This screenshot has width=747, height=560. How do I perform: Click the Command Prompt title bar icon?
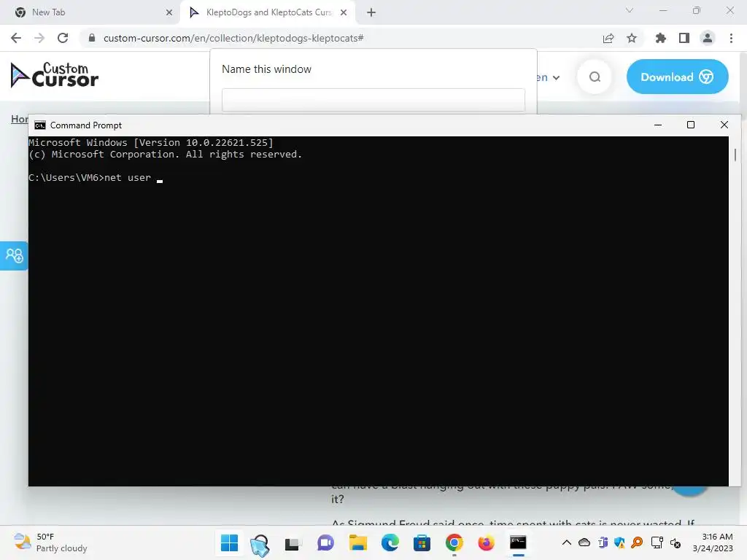click(40, 125)
